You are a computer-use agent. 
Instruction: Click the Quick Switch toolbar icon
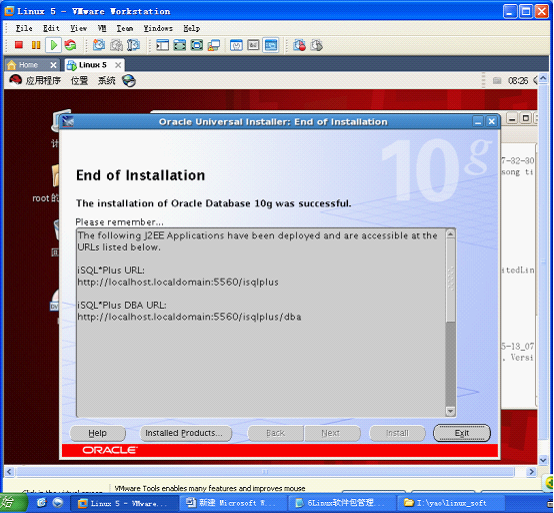(x=180, y=45)
